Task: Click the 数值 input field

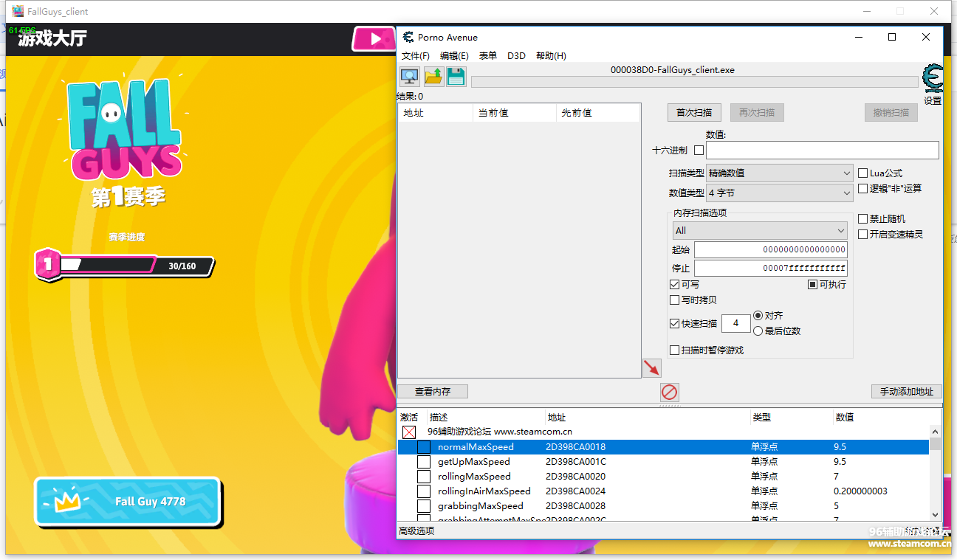Action: pos(822,151)
